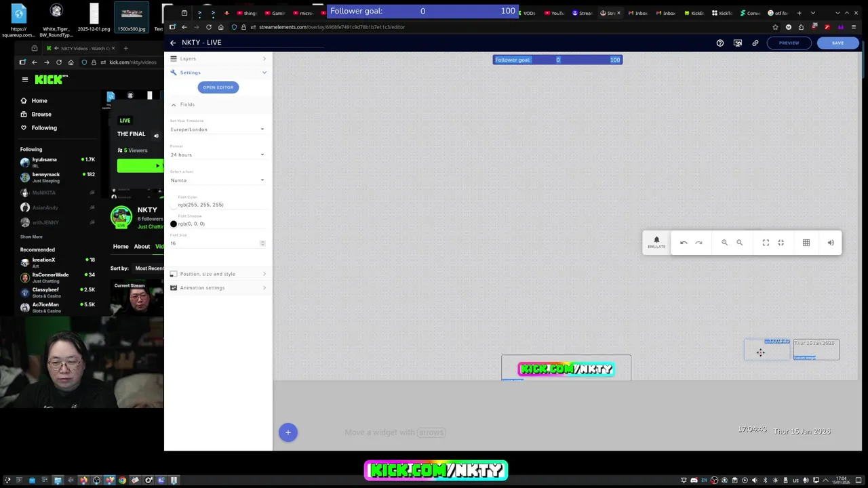Toggle the sound speaker icon in toolbar

(x=831, y=243)
